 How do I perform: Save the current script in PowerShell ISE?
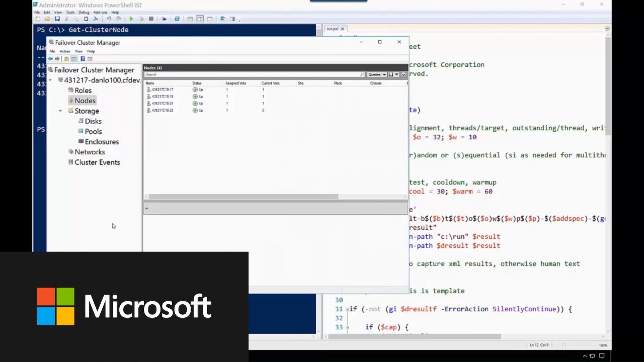tap(57, 19)
